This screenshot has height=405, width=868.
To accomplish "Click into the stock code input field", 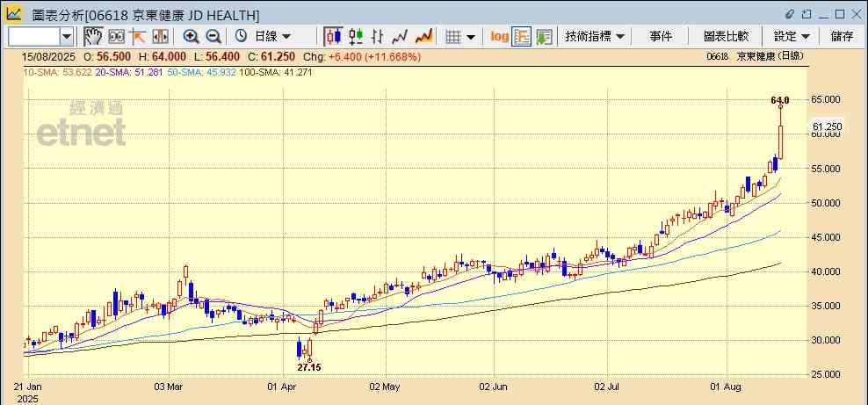I will [x=33, y=37].
